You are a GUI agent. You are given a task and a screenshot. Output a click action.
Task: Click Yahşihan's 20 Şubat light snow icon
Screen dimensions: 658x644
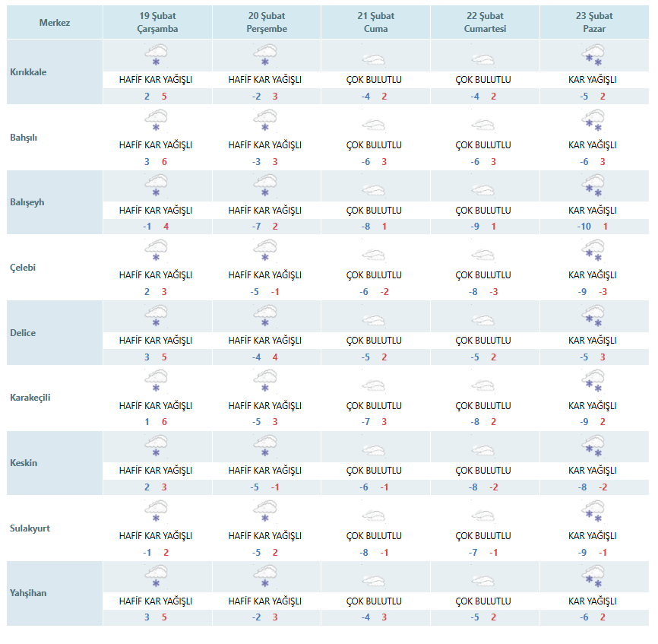coord(265,578)
